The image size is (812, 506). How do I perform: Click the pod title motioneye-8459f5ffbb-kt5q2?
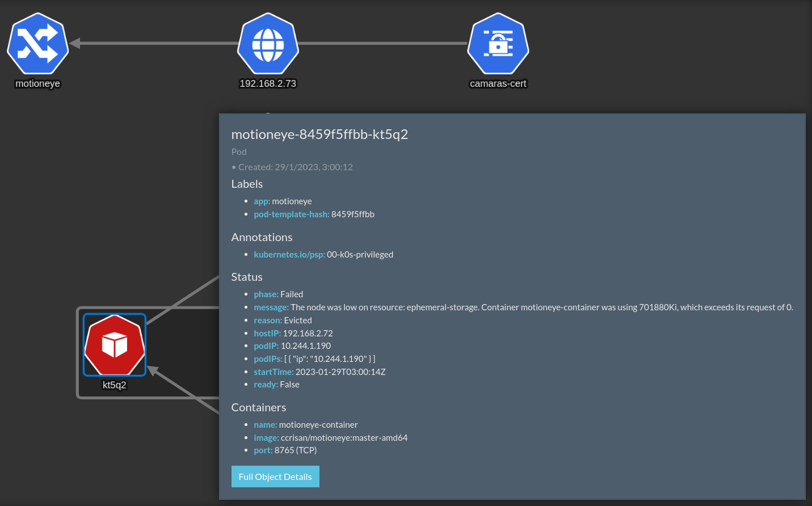click(x=319, y=134)
